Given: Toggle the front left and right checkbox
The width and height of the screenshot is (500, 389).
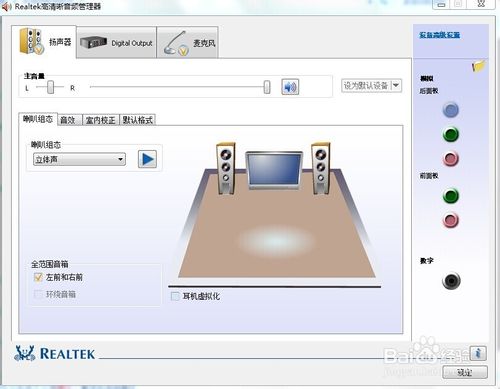Looking at the screenshot, I should (x=38, y=277).
